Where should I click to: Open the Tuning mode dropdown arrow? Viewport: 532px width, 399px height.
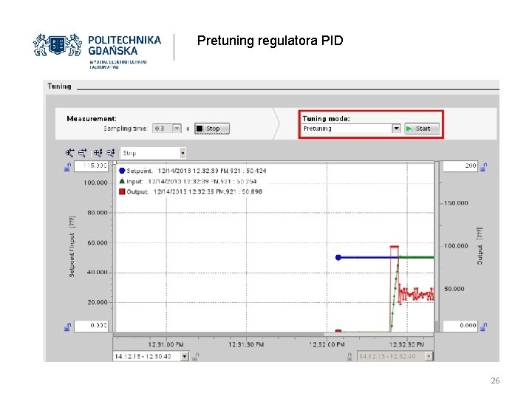pyautogui.click(x=396, y=129)
